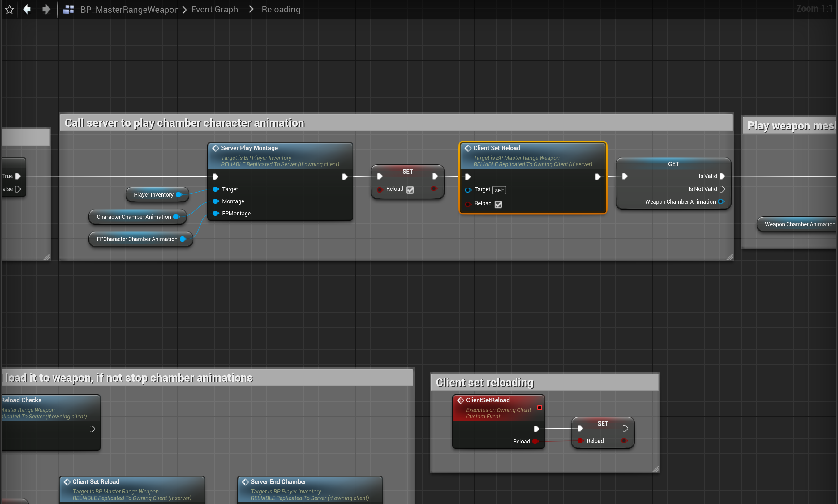Click the favorite star icon

click(10, 10)
